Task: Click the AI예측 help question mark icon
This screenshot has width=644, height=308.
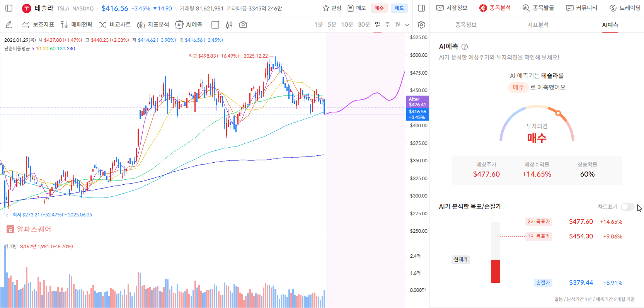Action: [465, 47]
